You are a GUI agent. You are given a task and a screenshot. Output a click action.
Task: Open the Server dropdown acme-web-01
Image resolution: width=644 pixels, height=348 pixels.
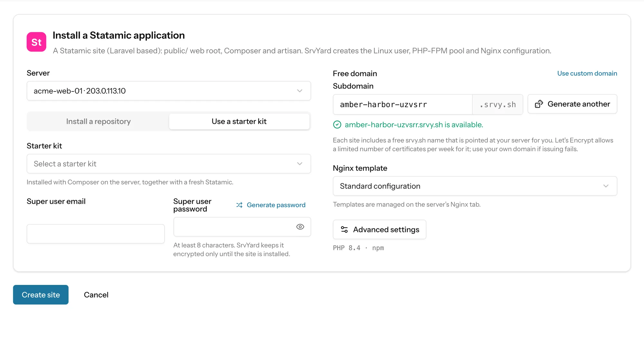point(169,91)
